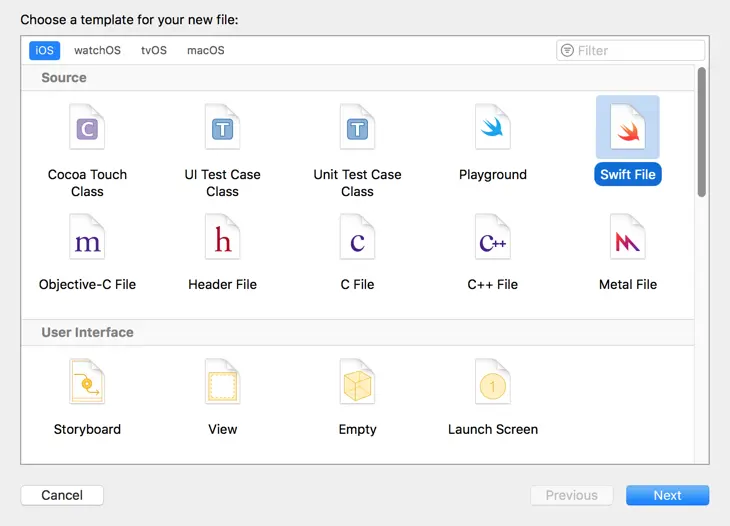
Task: Select the Playground template icon
Action: [x=492, y=128]
